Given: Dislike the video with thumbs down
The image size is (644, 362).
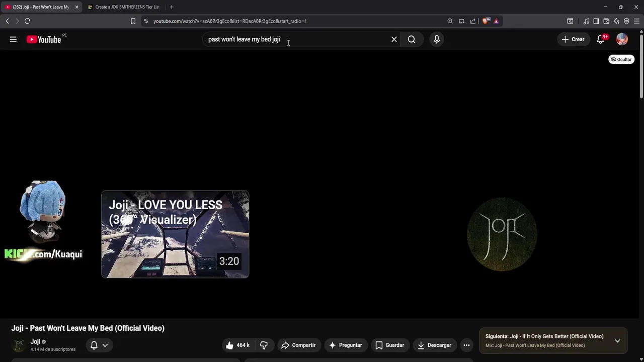Looking at the screenshot, I should coord(264,345).
